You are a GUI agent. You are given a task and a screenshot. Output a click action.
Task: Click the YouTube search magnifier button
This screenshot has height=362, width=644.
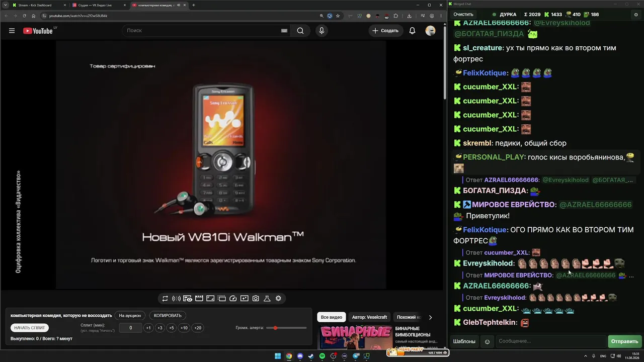[300, 31]
